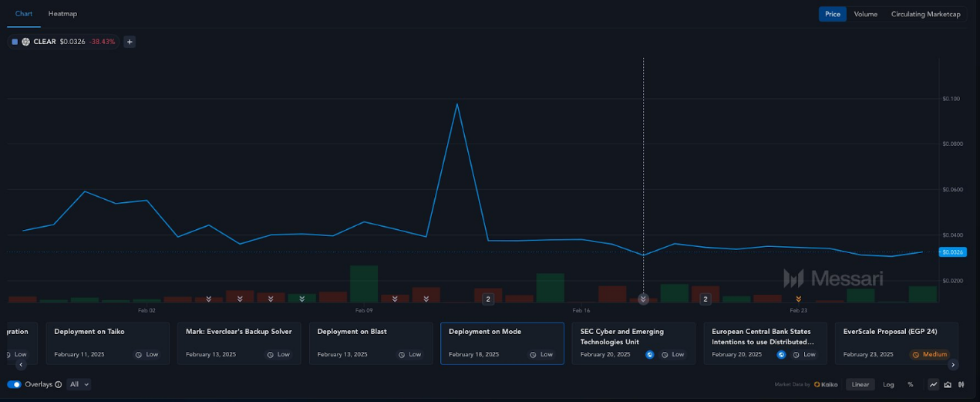Switch to the candlestick chart icon
This screenshot has width=980, height=402.
click(x=961, y=384)
